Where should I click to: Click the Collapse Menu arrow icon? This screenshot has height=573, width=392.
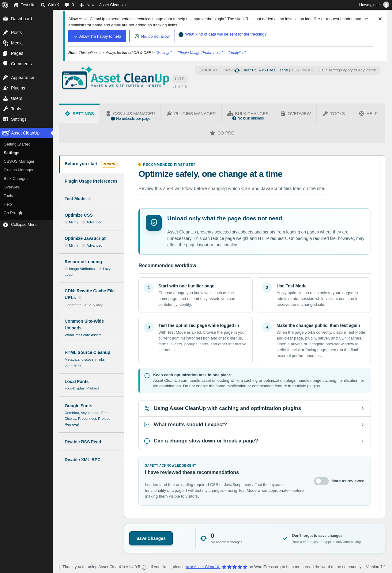pos(6,225)
